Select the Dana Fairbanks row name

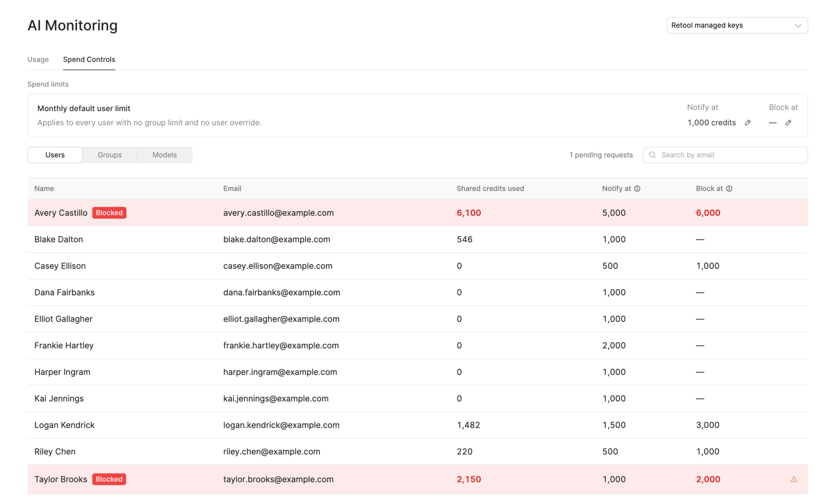tap(64, 292)
